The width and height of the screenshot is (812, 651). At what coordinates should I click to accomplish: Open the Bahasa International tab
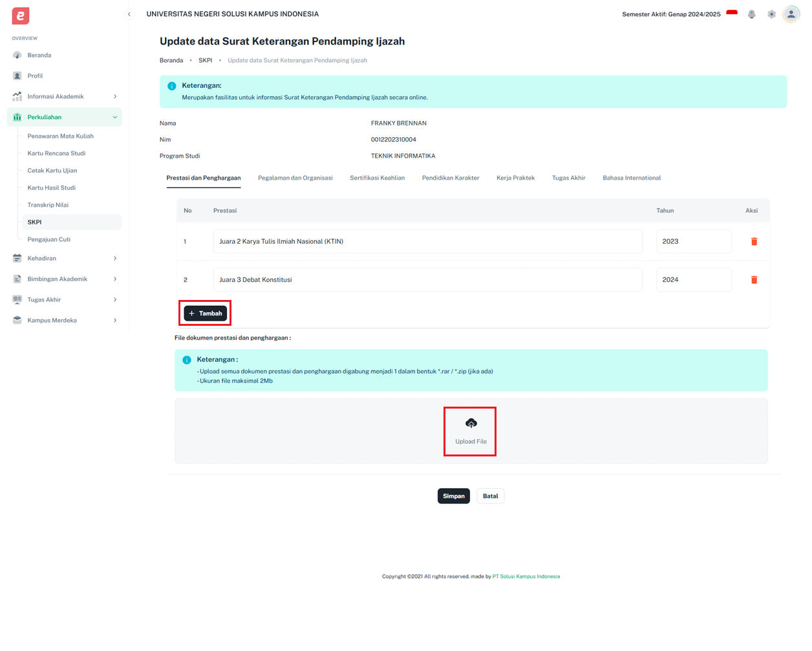click(632, 178)
